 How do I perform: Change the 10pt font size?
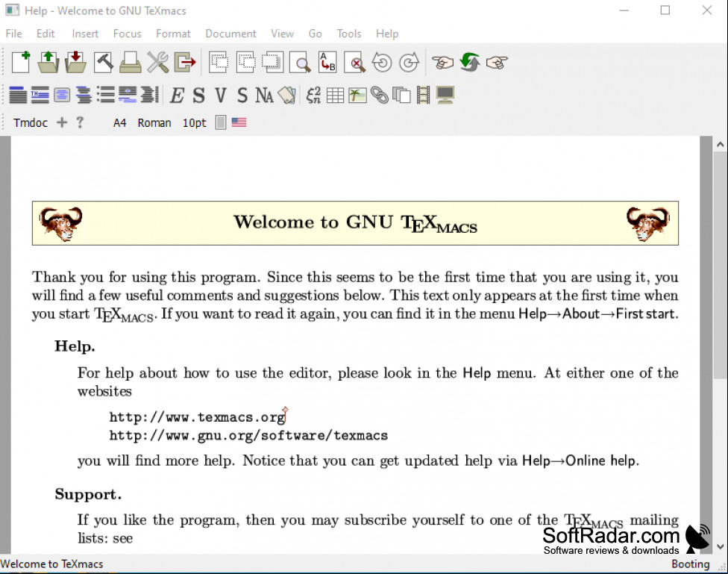point(194,122)
